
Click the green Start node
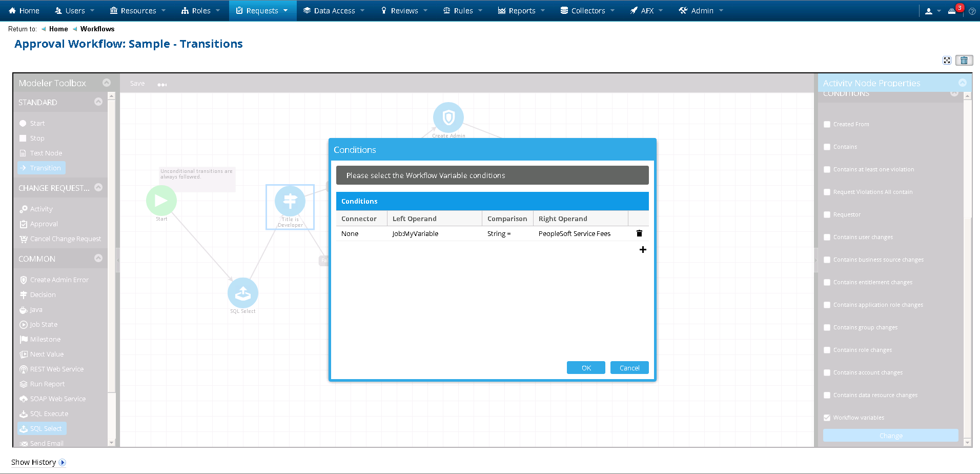click(x=161, y=201)
